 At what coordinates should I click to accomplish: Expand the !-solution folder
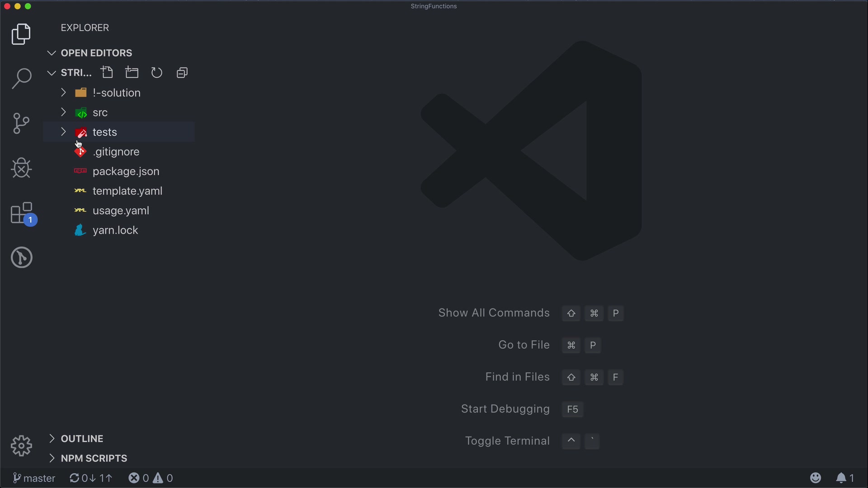pos(116,93)
